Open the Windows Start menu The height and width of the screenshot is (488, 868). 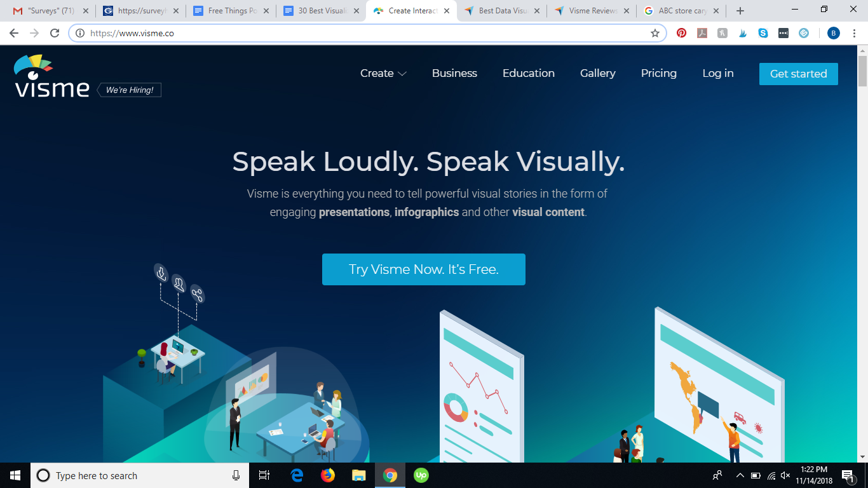tap(15, 475)
